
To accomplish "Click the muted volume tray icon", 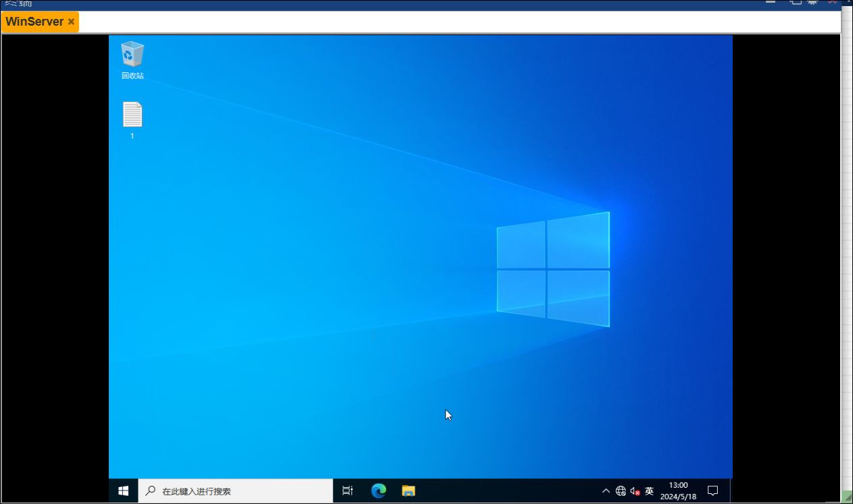I will click(635, 491).
